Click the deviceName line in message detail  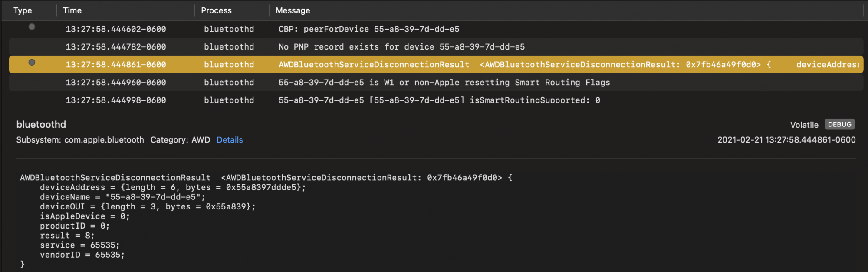(123, 197)
